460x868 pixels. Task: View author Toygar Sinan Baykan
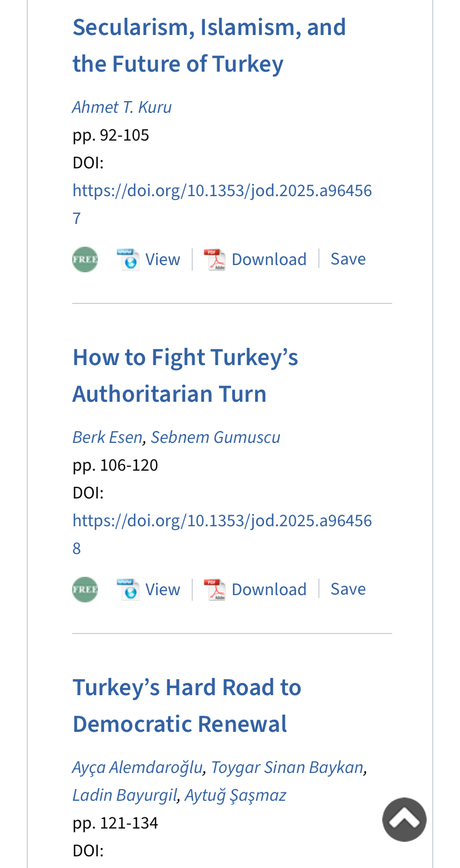[x=287, y=767]
